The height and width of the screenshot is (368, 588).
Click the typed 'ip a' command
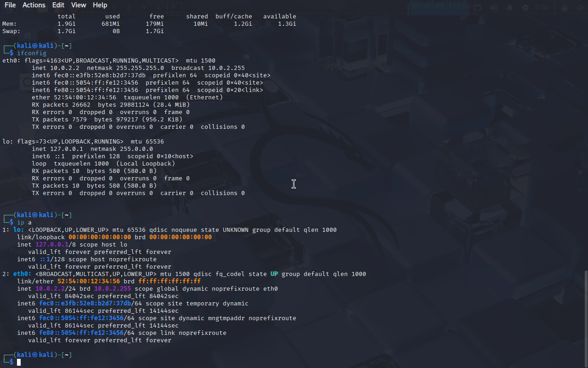point(24,223)
